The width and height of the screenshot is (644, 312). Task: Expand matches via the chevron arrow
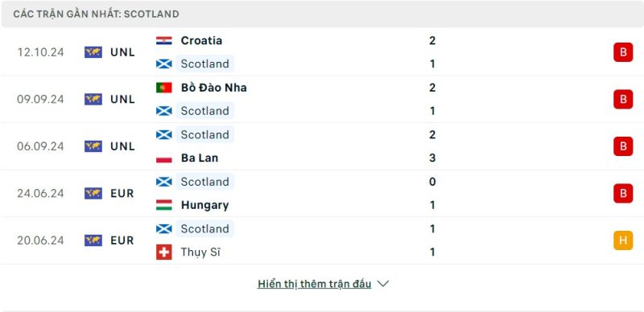[x=383, y=284]
